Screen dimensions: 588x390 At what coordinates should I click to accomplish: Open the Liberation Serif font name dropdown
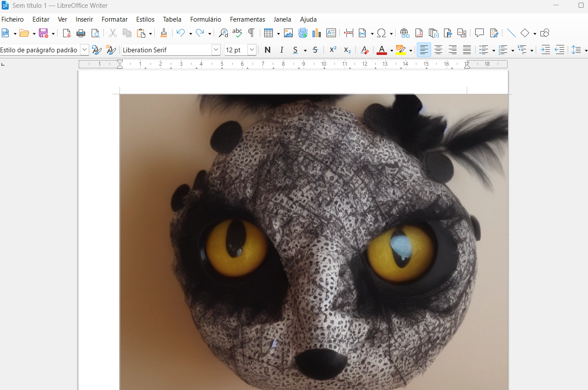(x=216, y=50)
